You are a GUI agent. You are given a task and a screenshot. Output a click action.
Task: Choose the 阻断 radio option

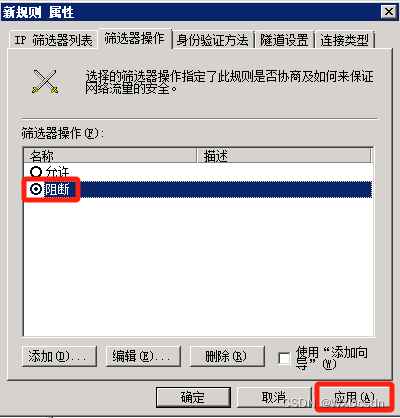point(36,189)
